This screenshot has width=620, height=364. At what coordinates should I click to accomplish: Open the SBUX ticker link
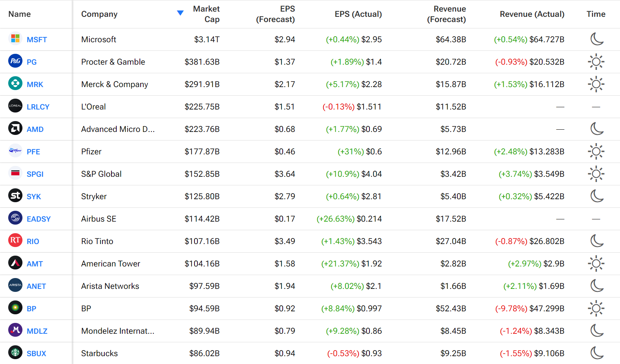(36, 354)
